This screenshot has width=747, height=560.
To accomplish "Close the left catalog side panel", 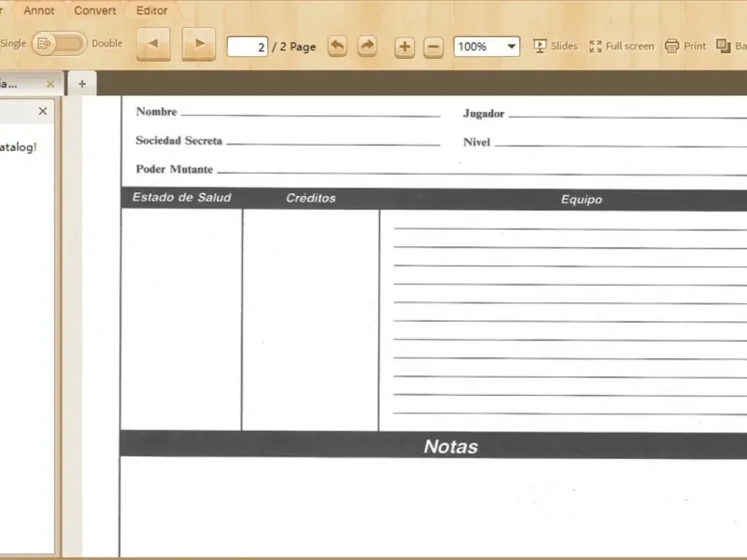I will click(x=42, y=111).
